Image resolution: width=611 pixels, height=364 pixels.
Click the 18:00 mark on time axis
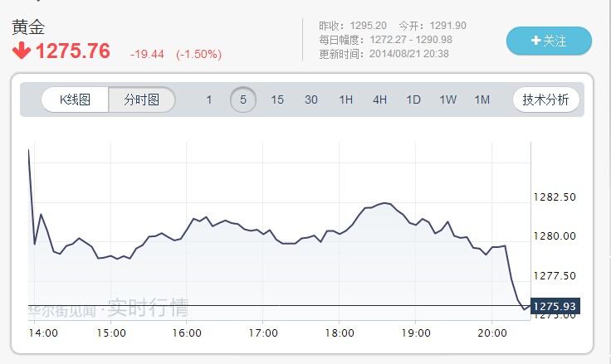click(340, 332)
